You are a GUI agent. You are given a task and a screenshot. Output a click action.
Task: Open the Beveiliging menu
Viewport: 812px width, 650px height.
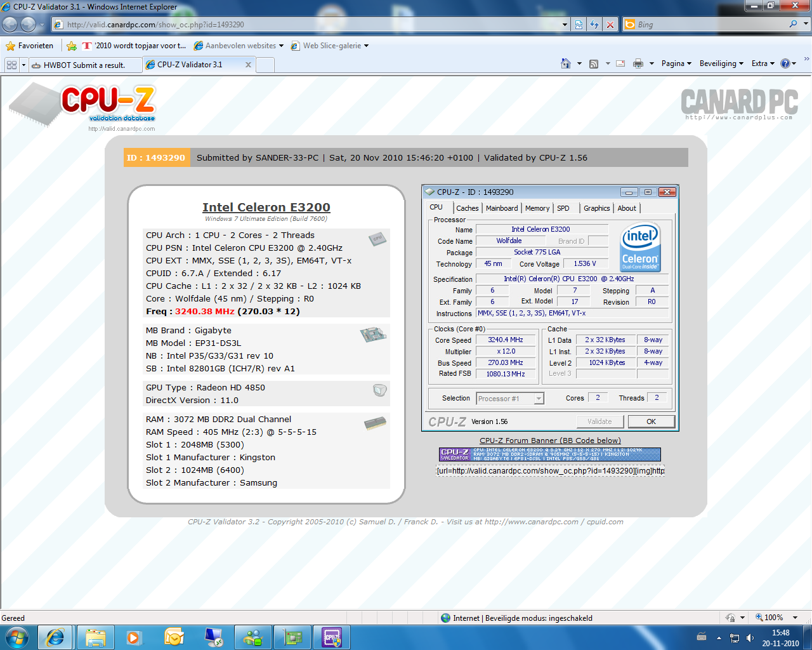click(721, 63)
